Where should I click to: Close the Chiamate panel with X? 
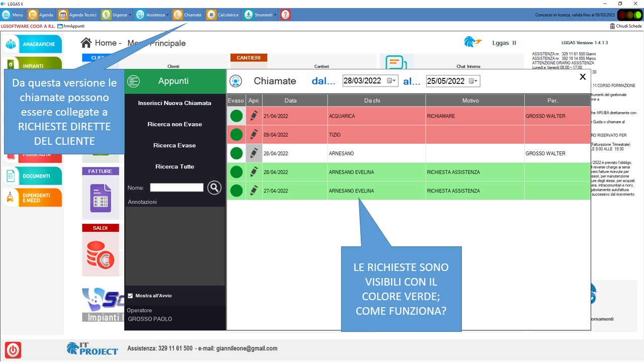(583, 77)
